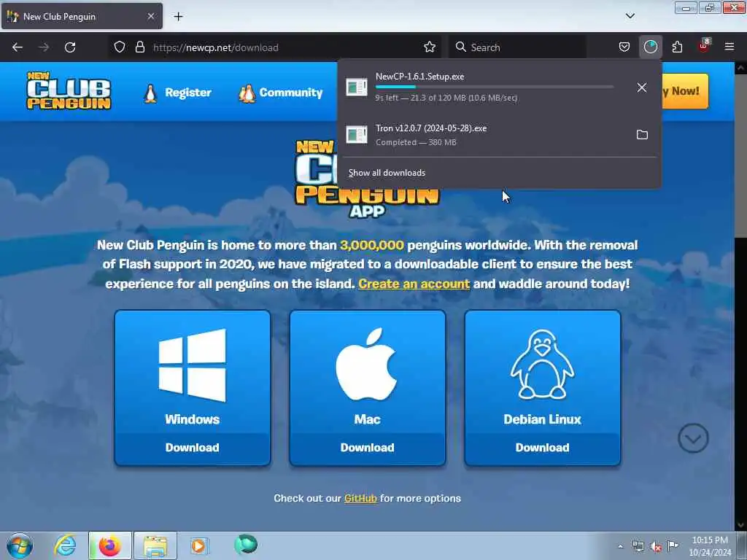
Task: Click the Show desktop button
Action: click(x=742, y=545)
